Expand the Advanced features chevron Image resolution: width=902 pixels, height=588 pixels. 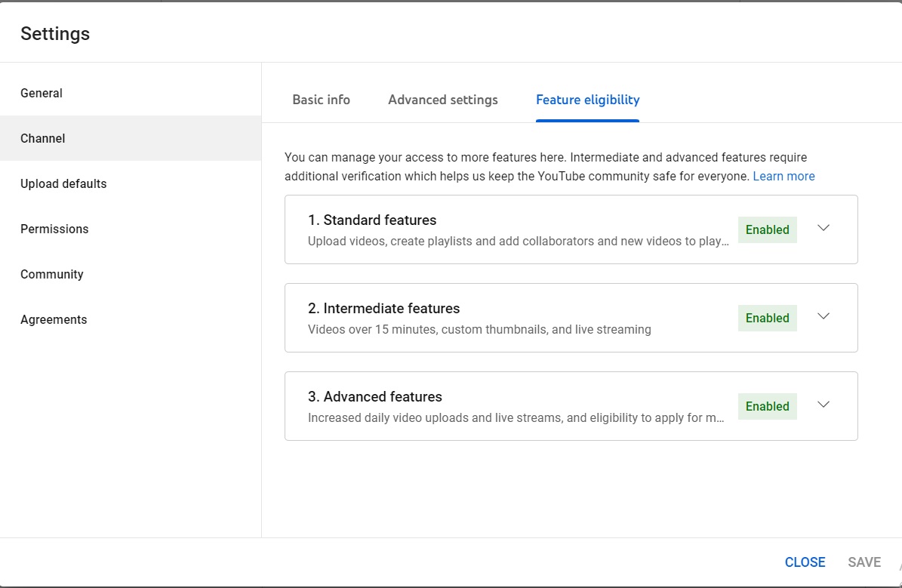(x=823, y=405)
